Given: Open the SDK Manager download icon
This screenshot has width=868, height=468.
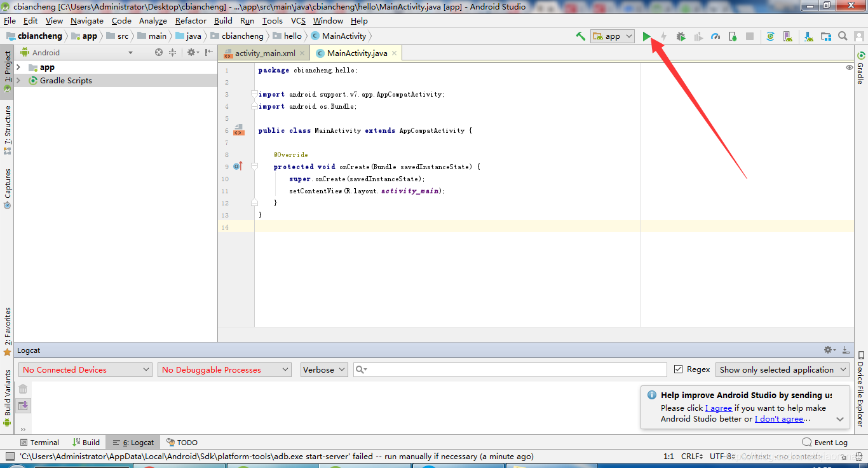Looking at the screenshot, I should [x=808, y=36].
